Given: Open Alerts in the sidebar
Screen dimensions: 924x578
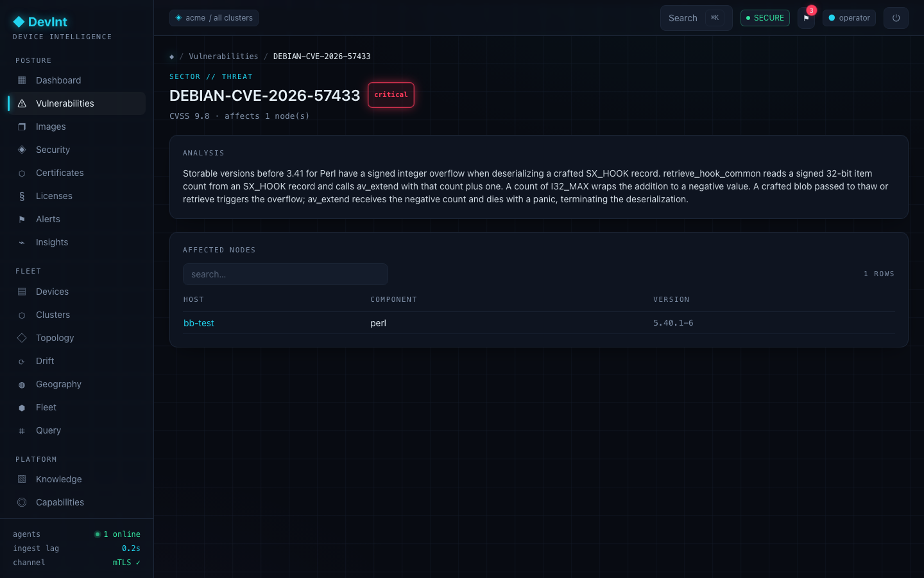Looking at the screenshot, I should (x=76, y=219).
